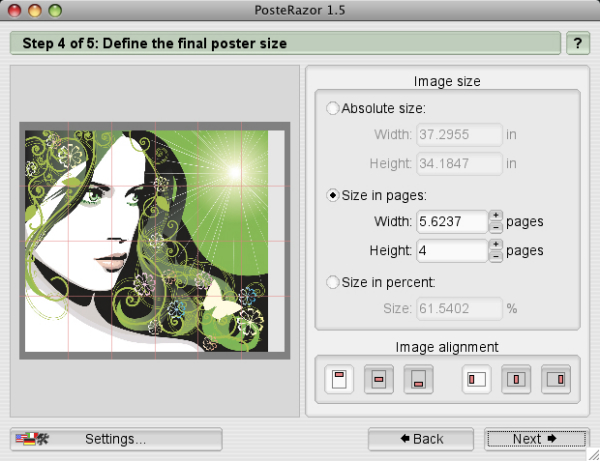Click the window resize grip corner
This screenshot has width=600, height=461.
(x=593, y=454)
